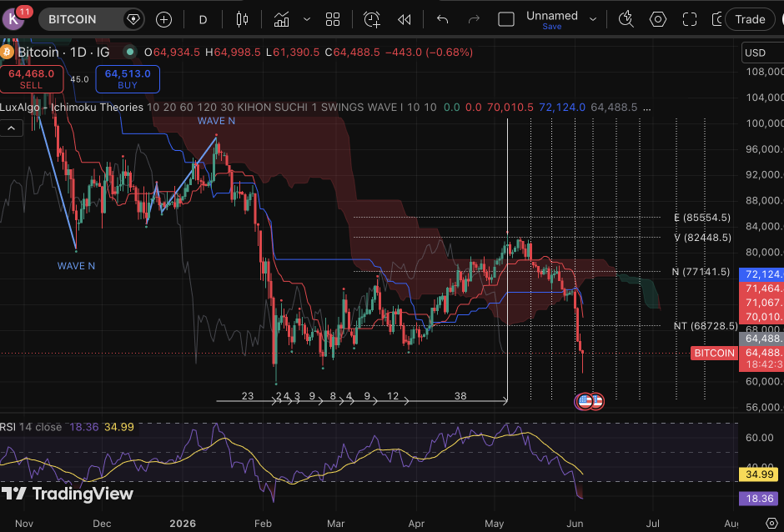Click the Trade button
Image resolution: width=784 pixels, height=532 pixels.
(x=750, y=19)
